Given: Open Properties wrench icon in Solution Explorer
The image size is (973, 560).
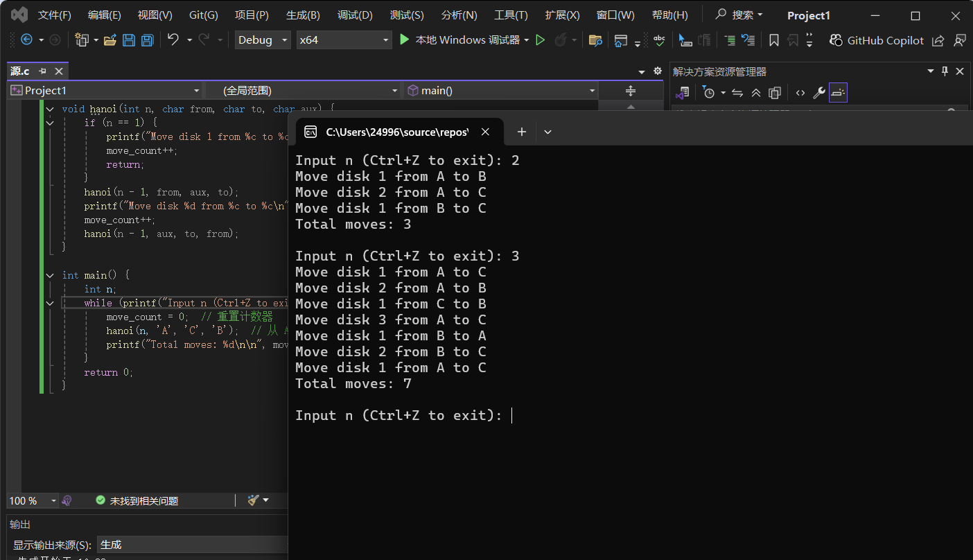Looking at the screenshot, I should [819, 92].
